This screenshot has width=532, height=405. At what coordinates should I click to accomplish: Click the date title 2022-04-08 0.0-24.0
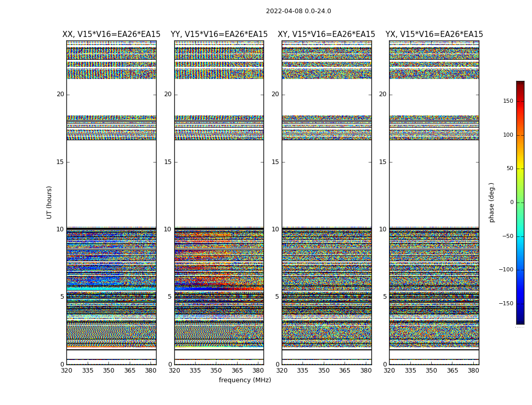tap(298, 11)
